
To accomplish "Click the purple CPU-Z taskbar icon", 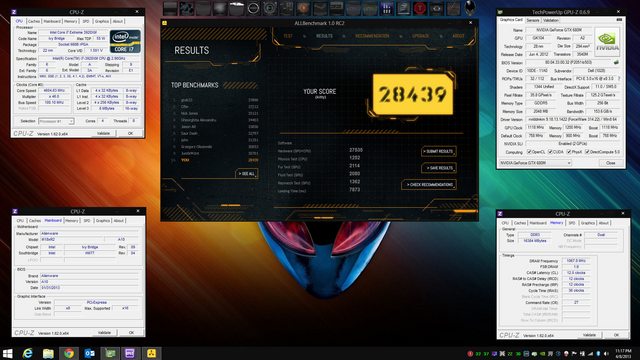I will pos(131,353).
